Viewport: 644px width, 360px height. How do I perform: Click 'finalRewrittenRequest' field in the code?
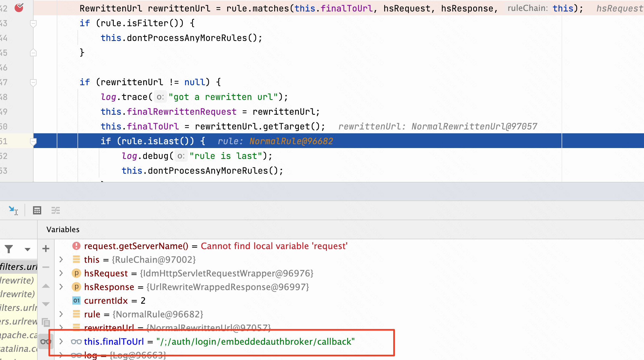click(x=181, y=112)
